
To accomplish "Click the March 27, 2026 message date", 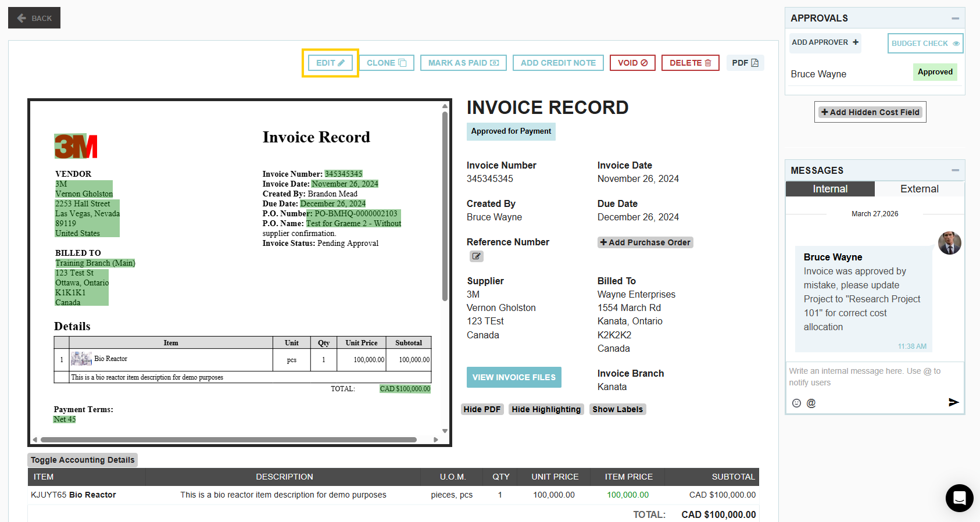I will tap(875, 214).
